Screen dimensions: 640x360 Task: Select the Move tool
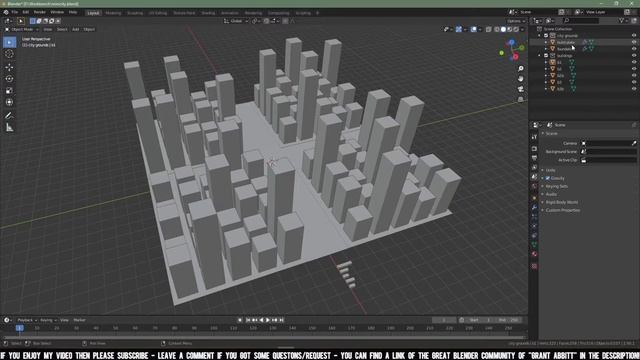(9, 67)
